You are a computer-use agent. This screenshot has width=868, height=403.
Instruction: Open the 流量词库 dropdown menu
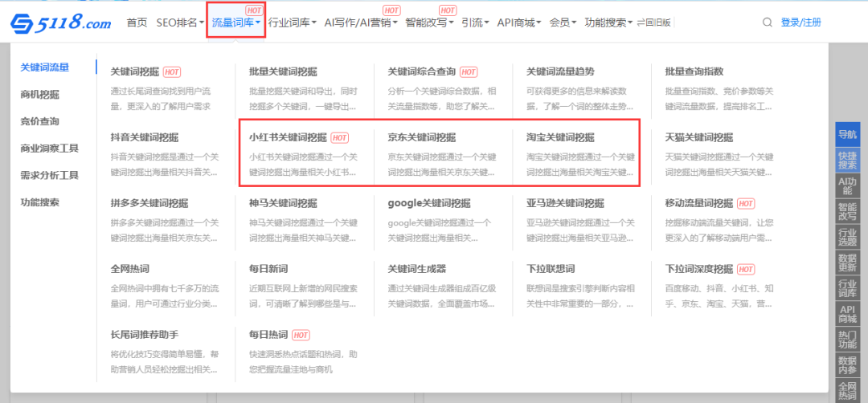236,22
